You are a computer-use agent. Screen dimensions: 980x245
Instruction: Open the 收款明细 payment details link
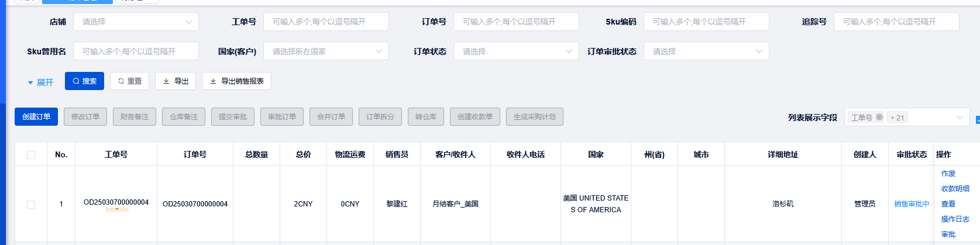tap(955, 189)
